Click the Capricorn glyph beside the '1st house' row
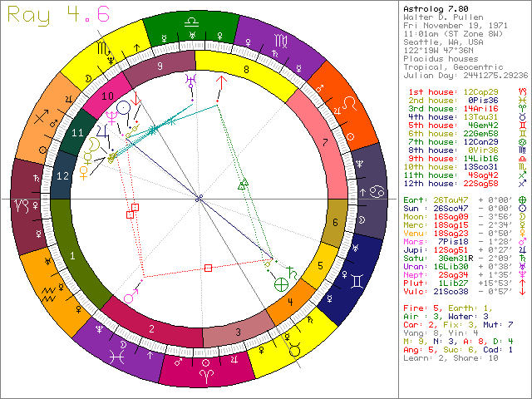The image size is (532, 399). [x=523, y=92]
